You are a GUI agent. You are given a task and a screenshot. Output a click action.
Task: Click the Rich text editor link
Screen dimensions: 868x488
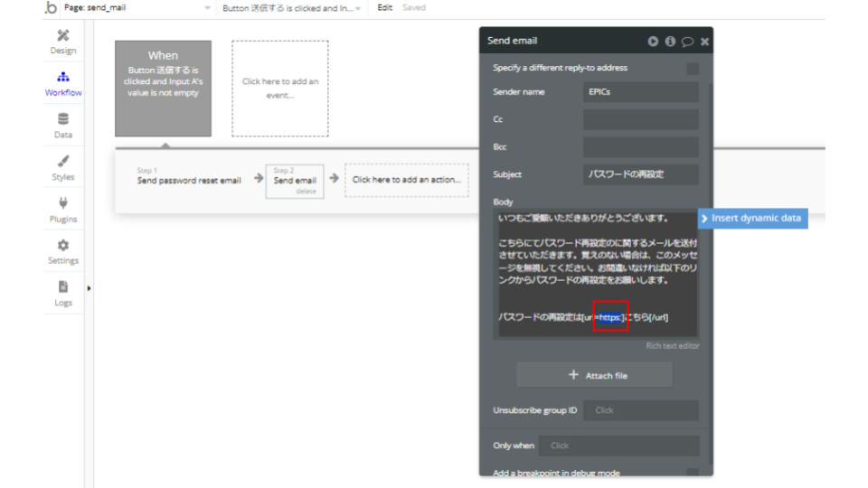[673, 346]
